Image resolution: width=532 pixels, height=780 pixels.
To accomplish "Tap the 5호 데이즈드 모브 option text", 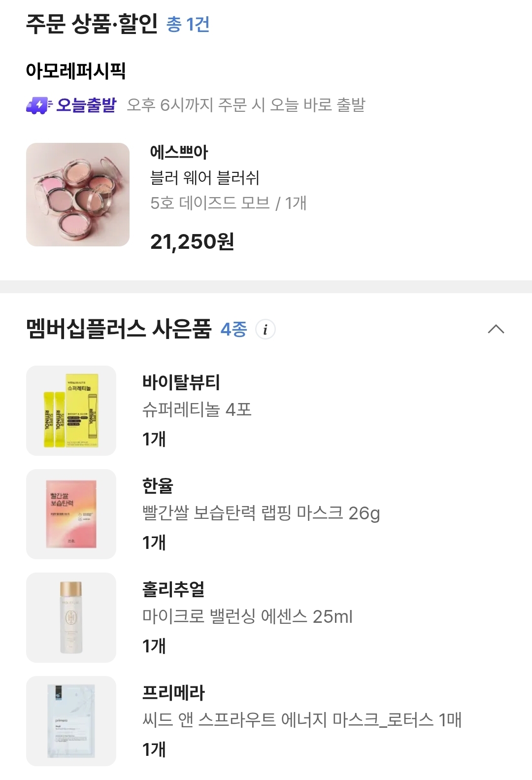I will pyautogui.click(x=210, y=203).
